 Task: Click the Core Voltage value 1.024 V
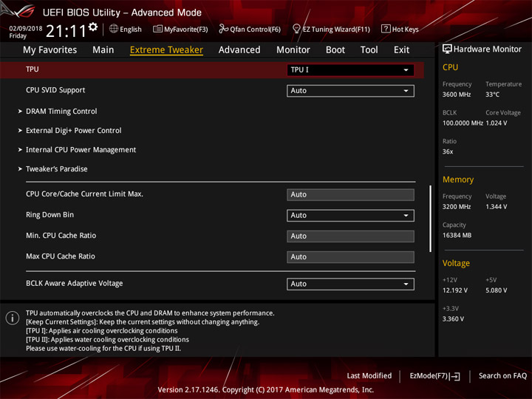point(497,123)
